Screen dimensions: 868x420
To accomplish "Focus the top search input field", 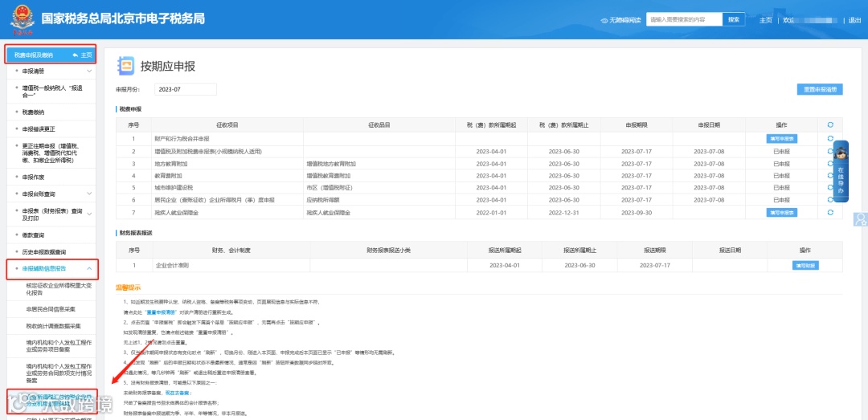I will pyautogui.click(x=685, y=19).
